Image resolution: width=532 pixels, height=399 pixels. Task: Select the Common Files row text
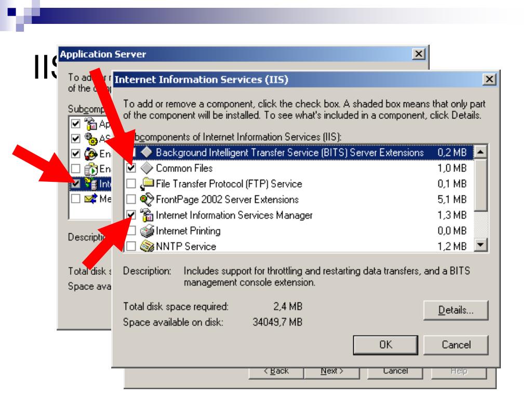point(184,168)
